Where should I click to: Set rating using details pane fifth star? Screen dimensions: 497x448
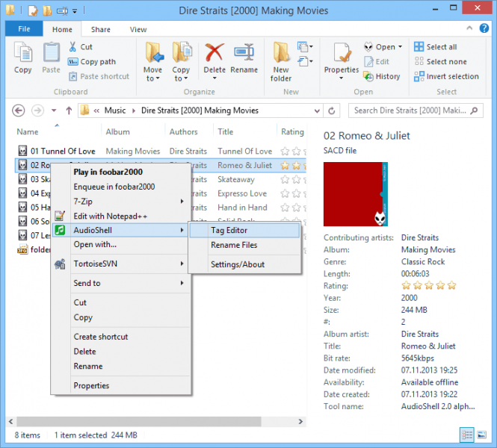tap(451, 285)
